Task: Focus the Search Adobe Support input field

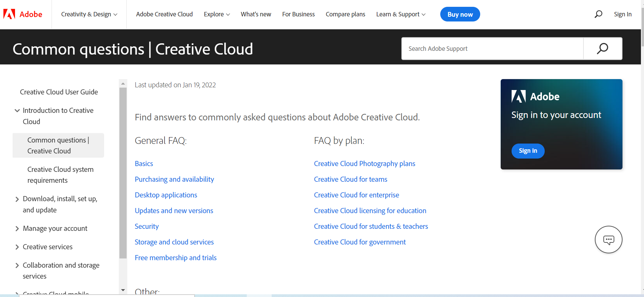Action: pos(492,49)
